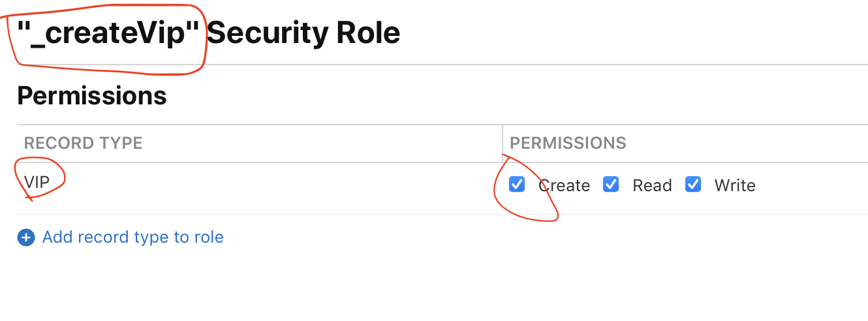Toggle the Read permission checkbox
Image resolution: width=868 pixels, height=321 pixels.
611,185
